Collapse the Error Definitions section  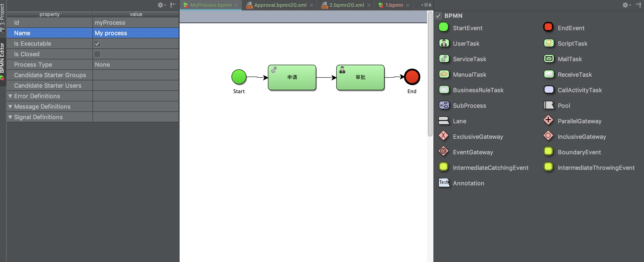(10, 96)
